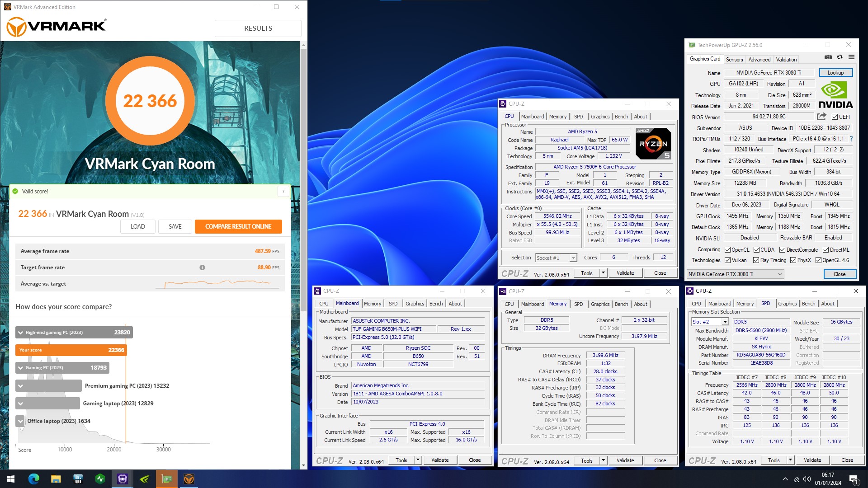Screen dimensions: 868x488
Task: Click the GPU-Z refresh icon
Action: point(840,57)
